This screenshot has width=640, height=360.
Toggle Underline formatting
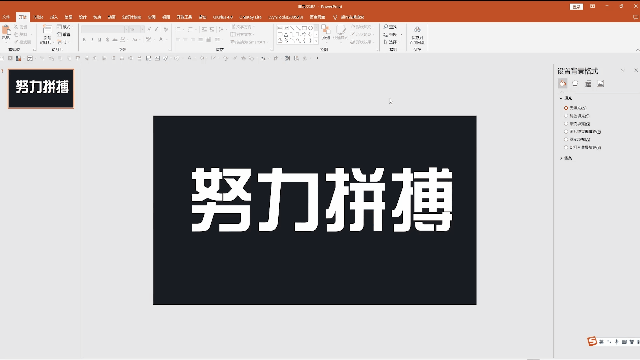click(99, 40)
